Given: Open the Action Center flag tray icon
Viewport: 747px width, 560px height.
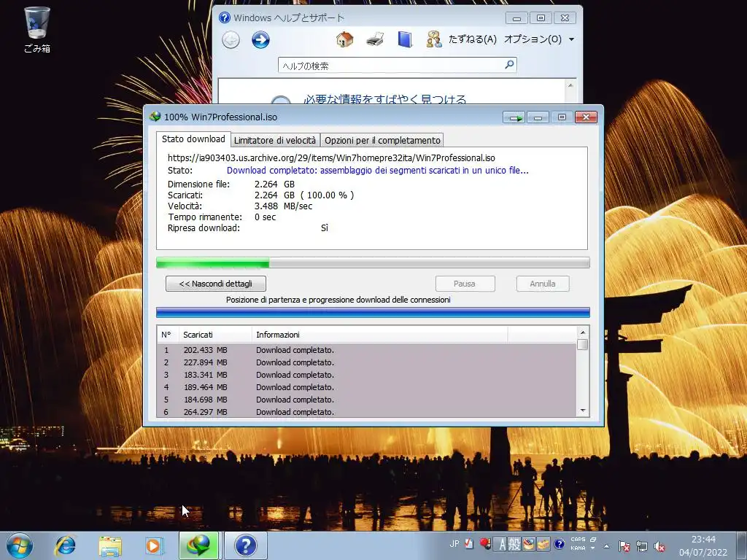Looking at the screenshot, I should click(x=624, y=547).
